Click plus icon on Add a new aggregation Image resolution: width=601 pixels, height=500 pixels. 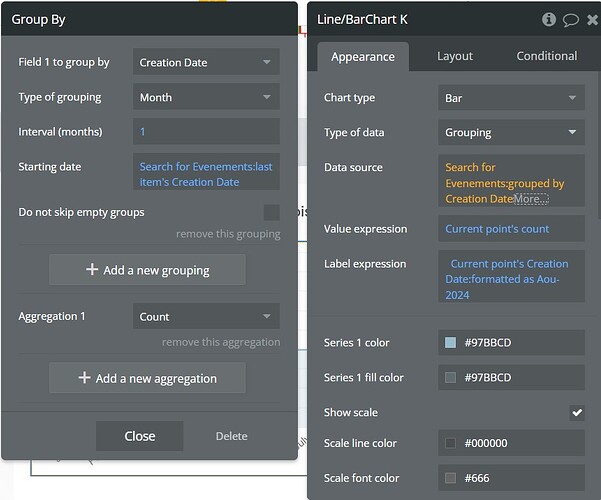[x=85, y=378]
